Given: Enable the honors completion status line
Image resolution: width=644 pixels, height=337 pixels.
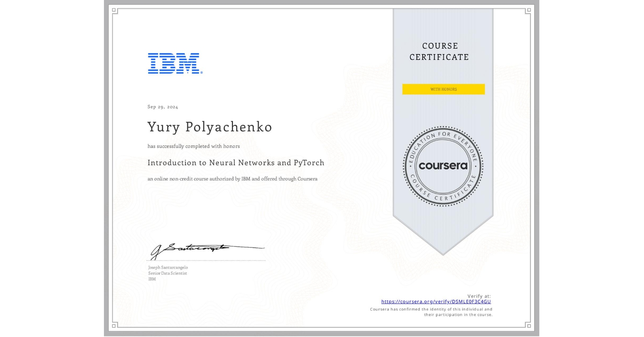Looking at the screenshot, I should tap(194, 146).
